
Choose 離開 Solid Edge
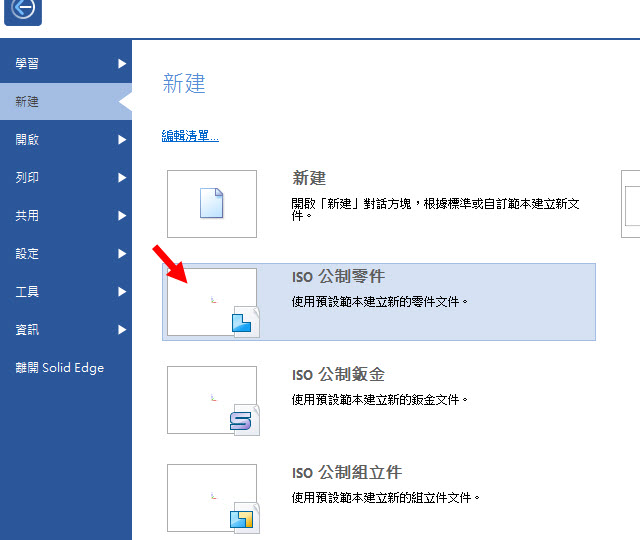click(x=60, y=368)
